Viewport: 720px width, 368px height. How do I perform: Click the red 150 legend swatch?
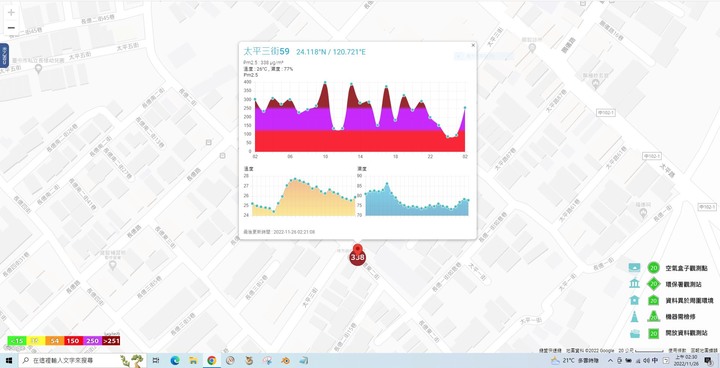click(x=73, y=340)
